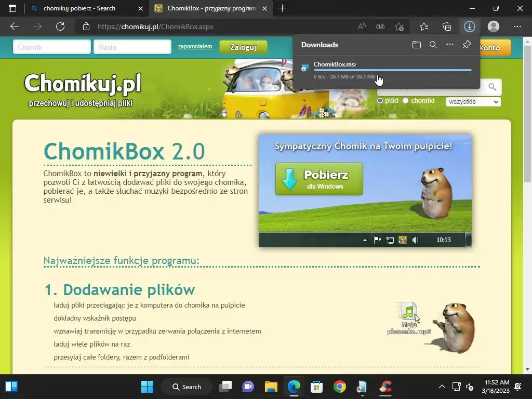Show hidden system tray icons

coord(442,387)
